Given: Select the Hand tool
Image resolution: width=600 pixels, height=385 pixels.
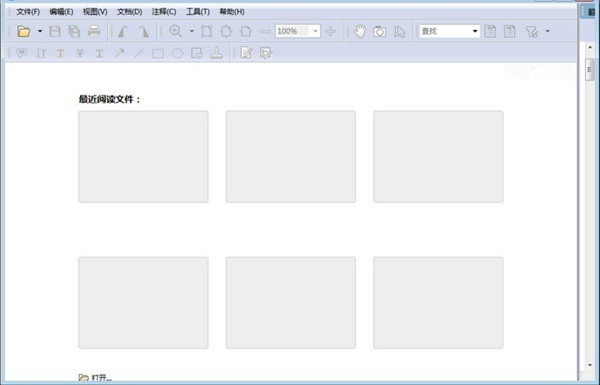Looking at the screenshot, I should [x=360, y=31].
